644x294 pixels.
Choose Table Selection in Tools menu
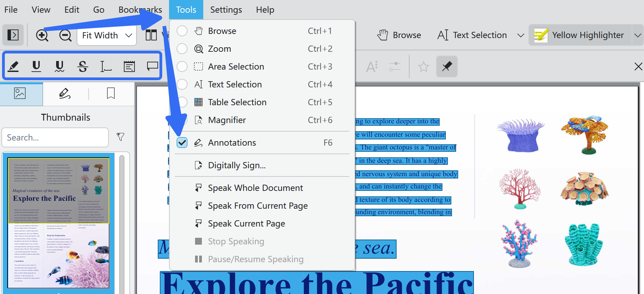tap(262, 102)
